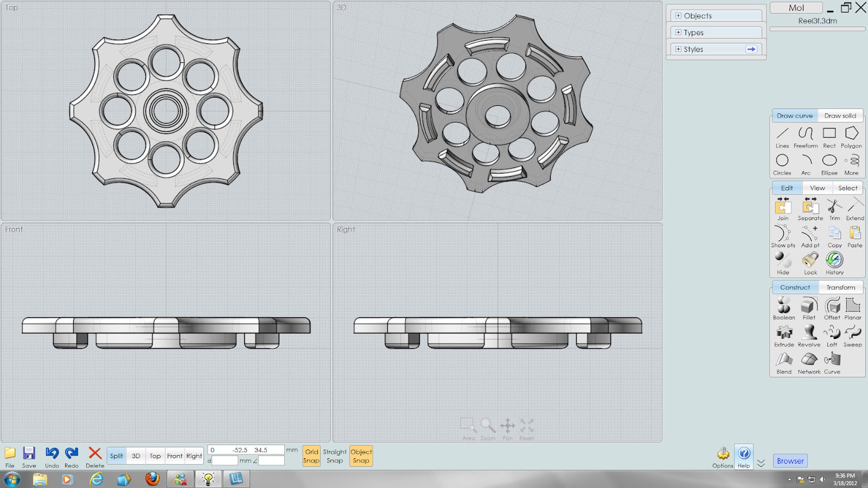Toggle Object Snap

[361, 456]
